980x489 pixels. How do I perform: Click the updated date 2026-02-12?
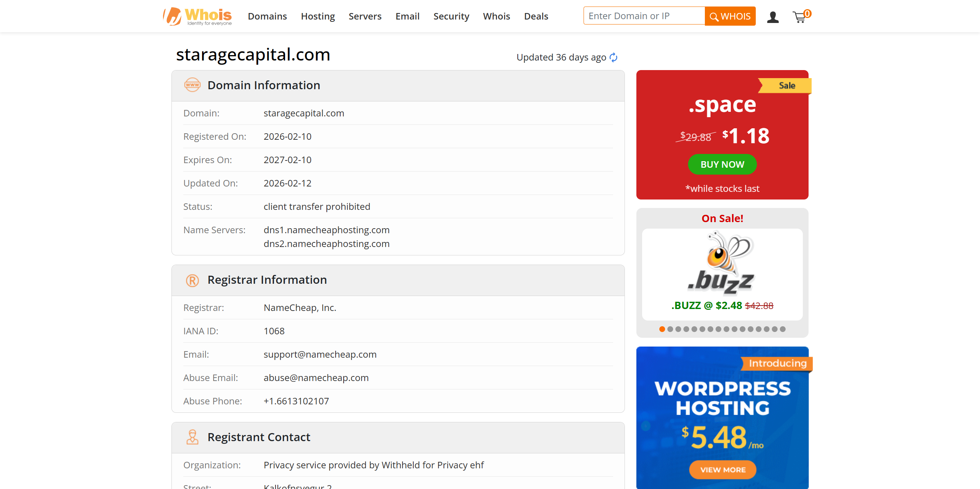click(x=287, y=183)
